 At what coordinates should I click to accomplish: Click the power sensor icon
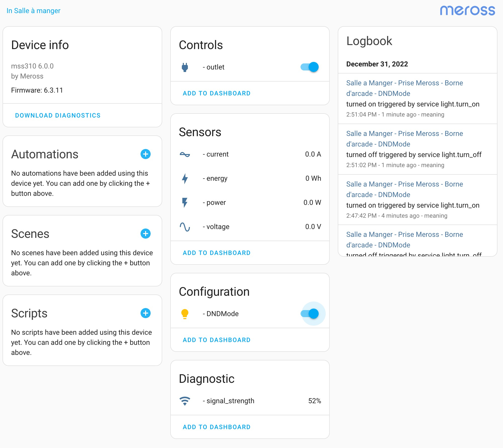[185, 202]
